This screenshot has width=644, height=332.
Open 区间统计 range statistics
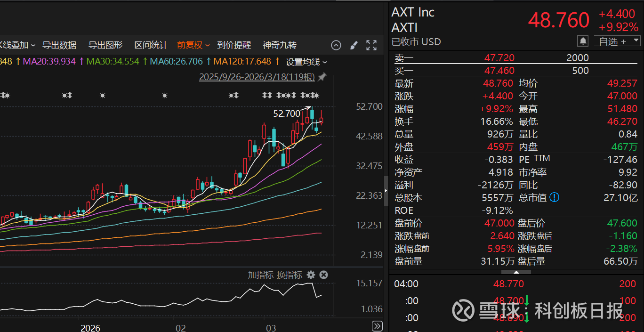(x=151, y=45)
